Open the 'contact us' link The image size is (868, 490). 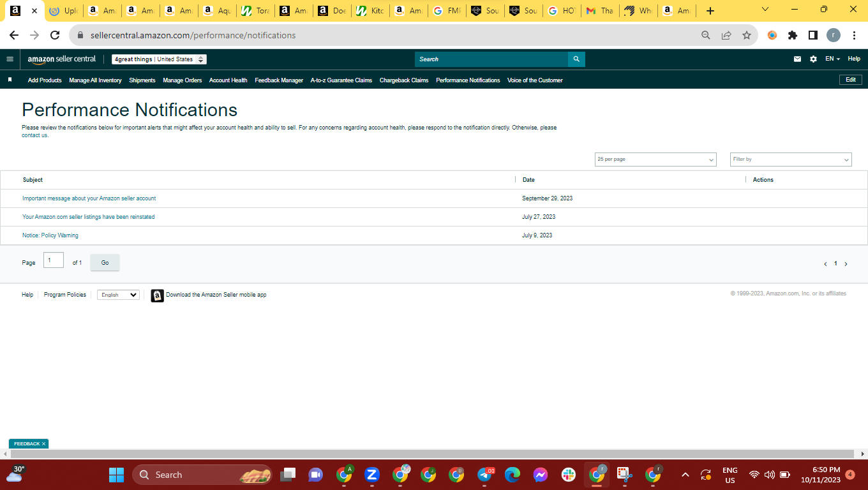35,135
